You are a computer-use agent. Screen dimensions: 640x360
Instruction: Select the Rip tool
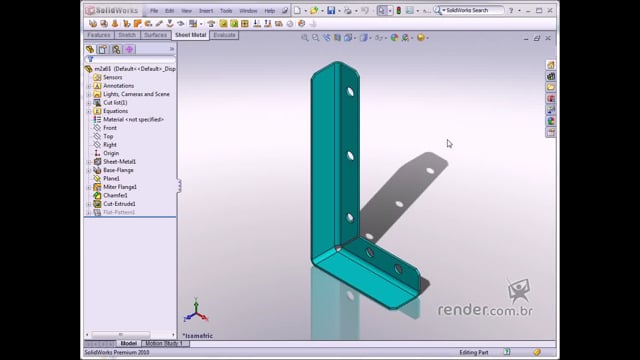click(302, 24)
